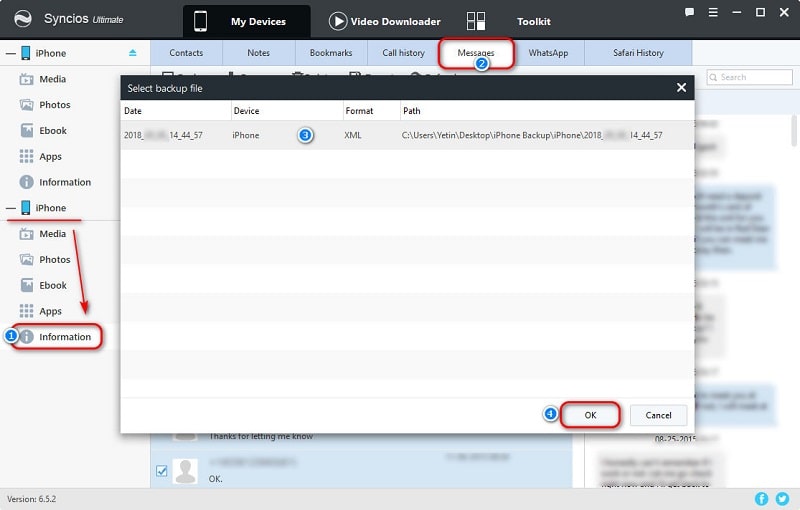The height and width of the screenshot is (510, 800).
Task: Sort backups by Date column
Action: 176,111
